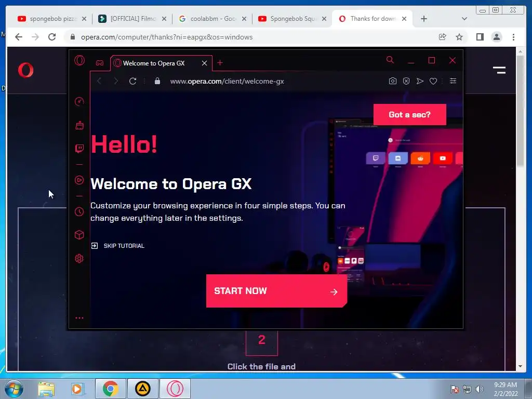Screen dimensions: 532x399
Task: Open Windows Explorer from taskbar
Action: (x=46, y=389)
